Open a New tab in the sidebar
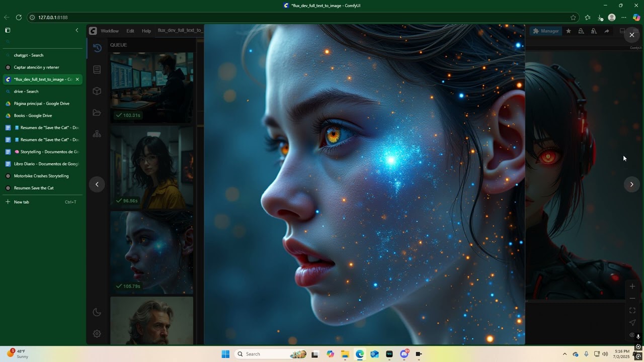 42,202
